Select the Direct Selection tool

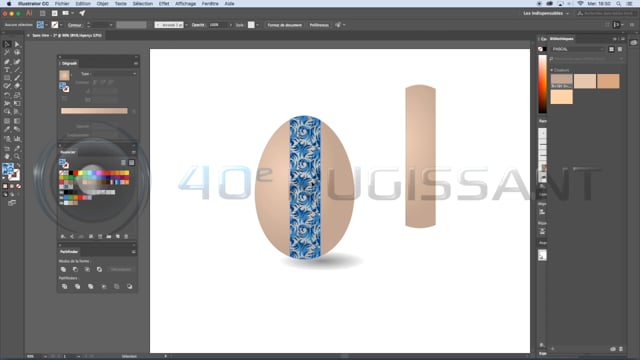[x=17, y=44]
